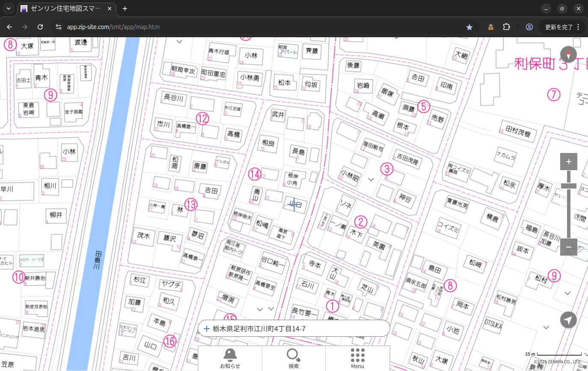Click the pinned extension icon beside the star
This screenshot has width=588, height=371.
491,27
